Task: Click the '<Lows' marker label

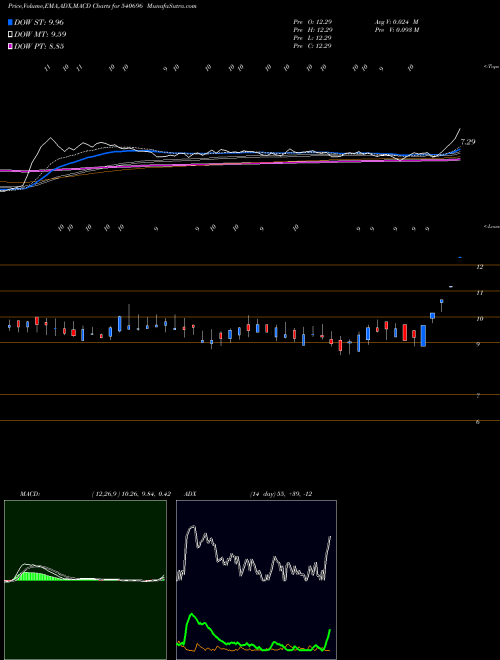Action: click(491, 227)
